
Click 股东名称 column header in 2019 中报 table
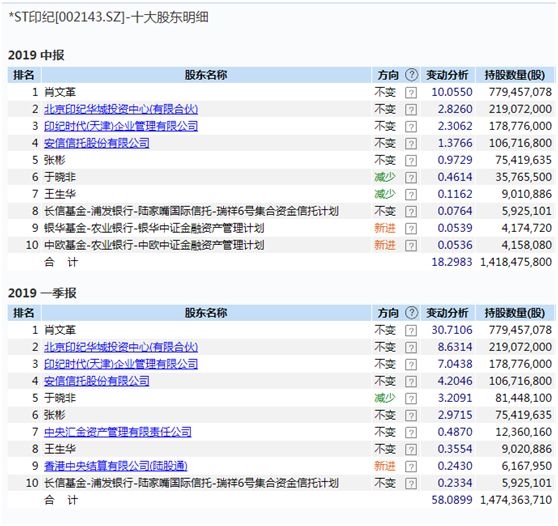pos(206,75)
